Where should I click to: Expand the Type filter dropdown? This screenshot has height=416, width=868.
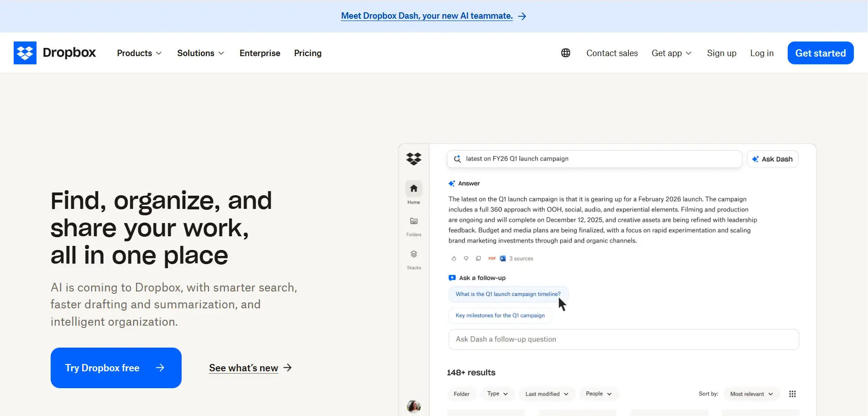pyautogui.click(x=497, y=394)
